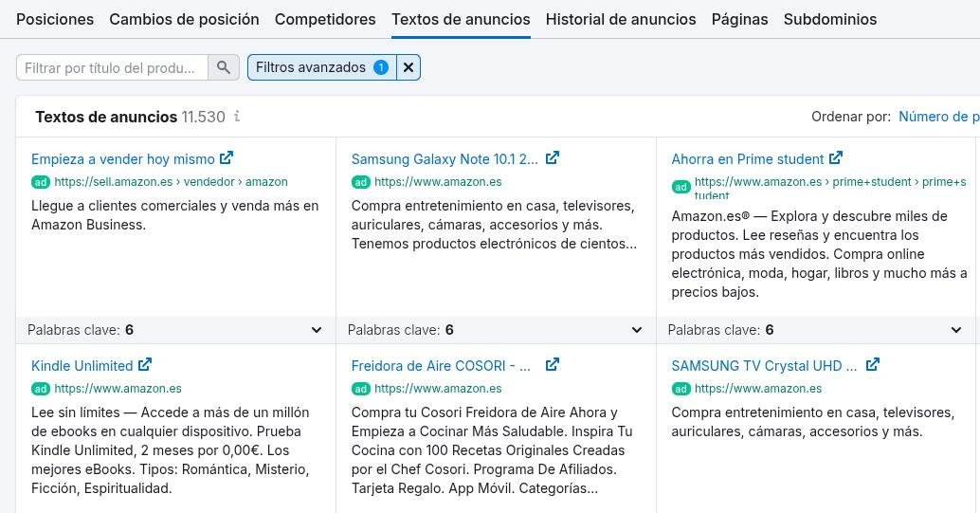This screenshot has width=980, height=513.
Task: Open external link icon for Ahorra en Prime student
Action: point(836,158)
